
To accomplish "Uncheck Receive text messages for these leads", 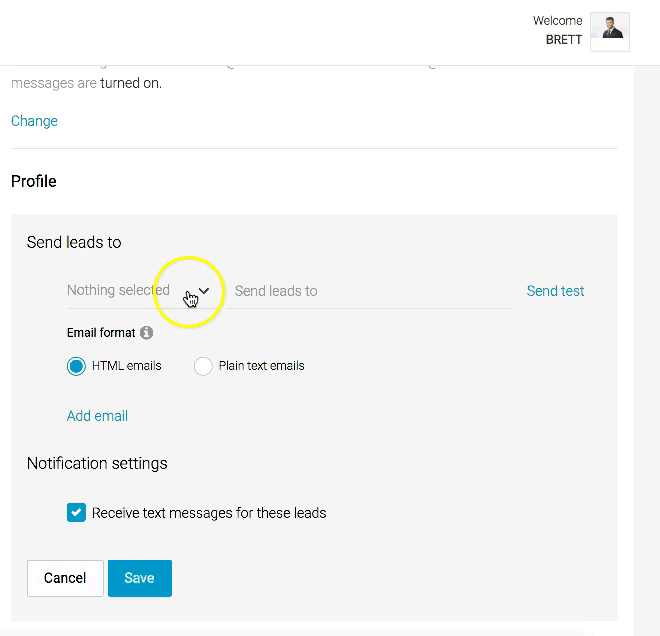I will point(76,512).
